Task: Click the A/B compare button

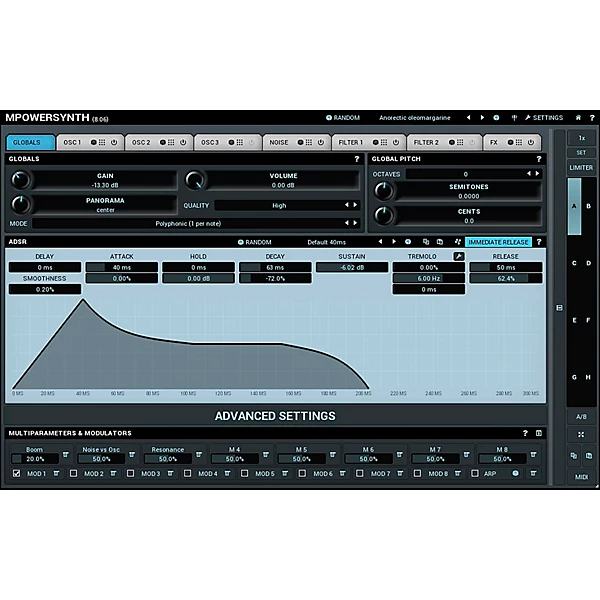Action: (581, 417)
